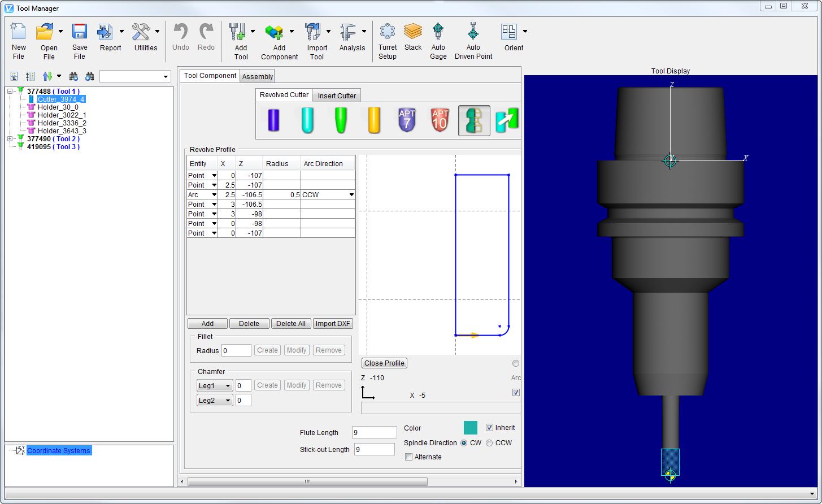Enable the Alternate option

(408, 457)
